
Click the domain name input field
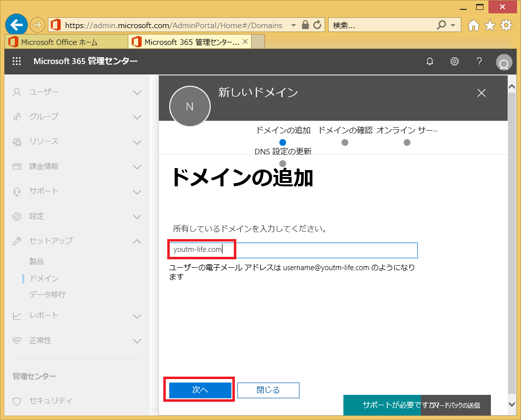(294, 250)
